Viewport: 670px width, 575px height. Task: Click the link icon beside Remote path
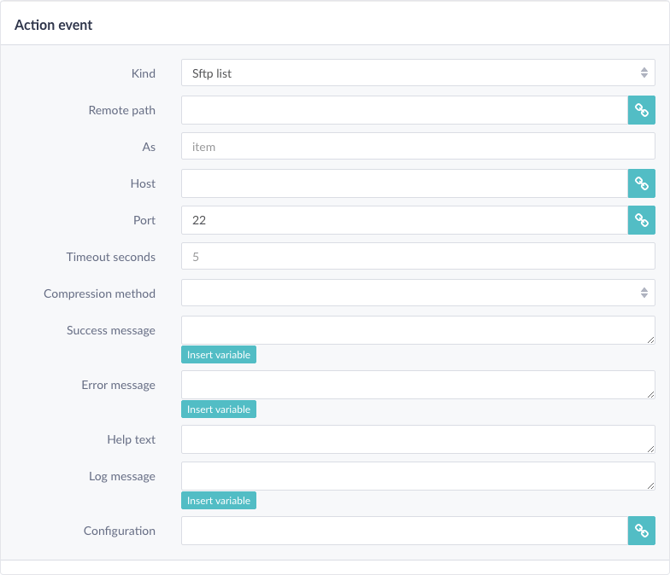pos(641,110)
